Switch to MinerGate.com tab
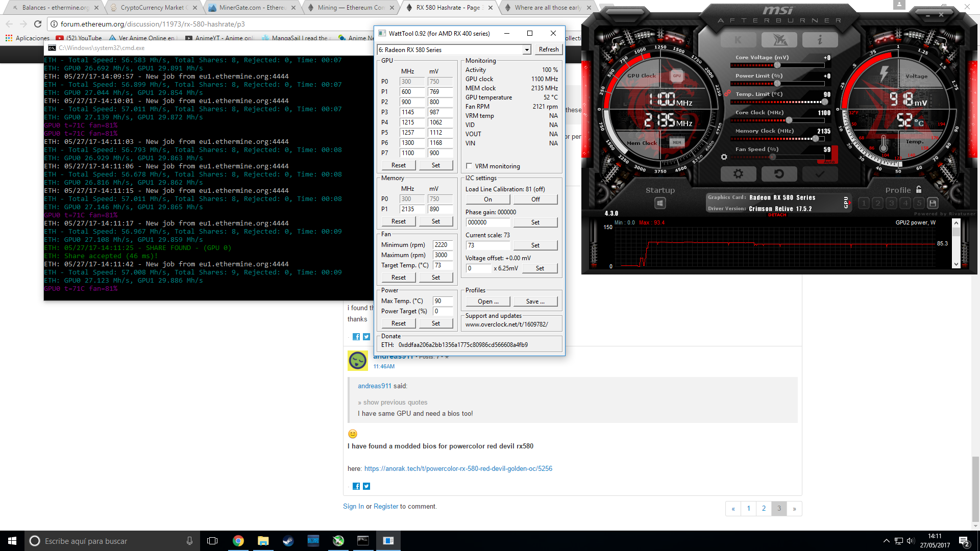This screenshot has height=551, width=980. (x=252, y=8)
